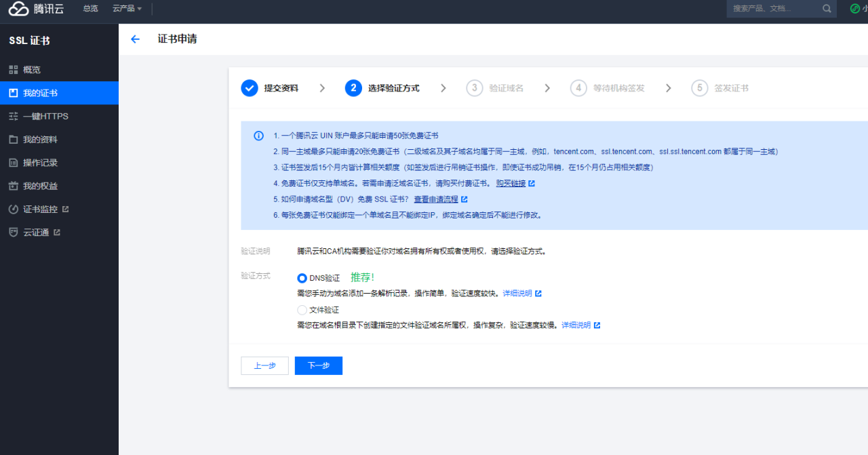Click the 上一步 button

tap(264, 365)
